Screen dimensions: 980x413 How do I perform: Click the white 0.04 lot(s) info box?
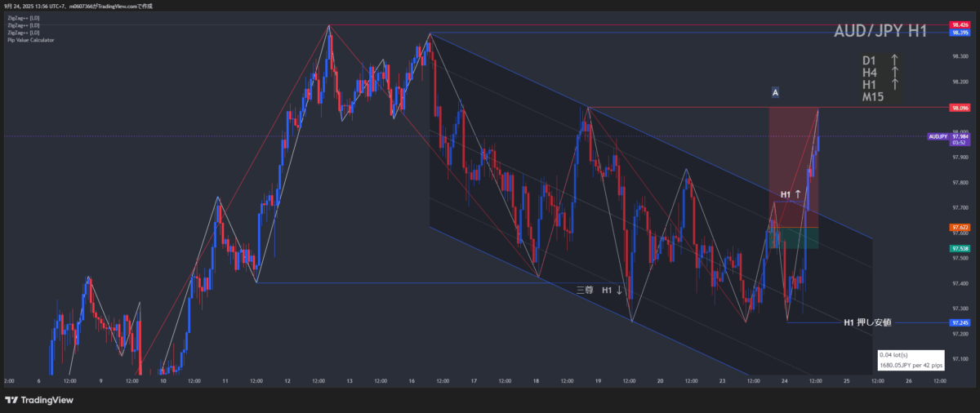[x=910, y=360]
